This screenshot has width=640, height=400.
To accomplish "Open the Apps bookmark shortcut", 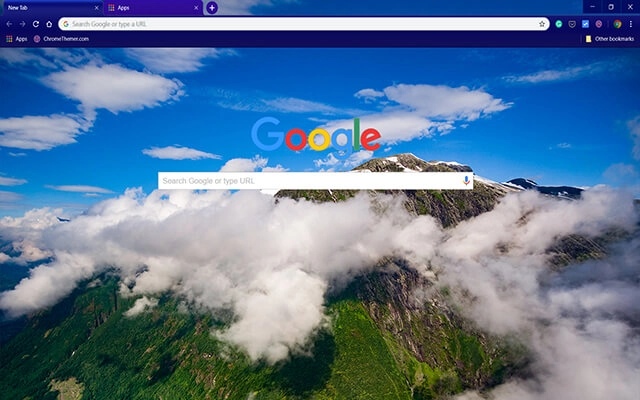I will coord(17,39).
